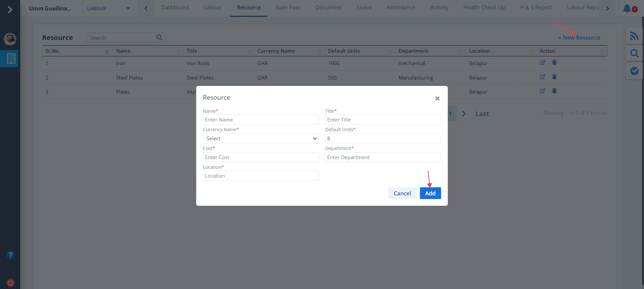Viewport: 644px width, 289px height.
Task: Expand the left sidebar with chevron arrow
Action: tap(10, 9)
